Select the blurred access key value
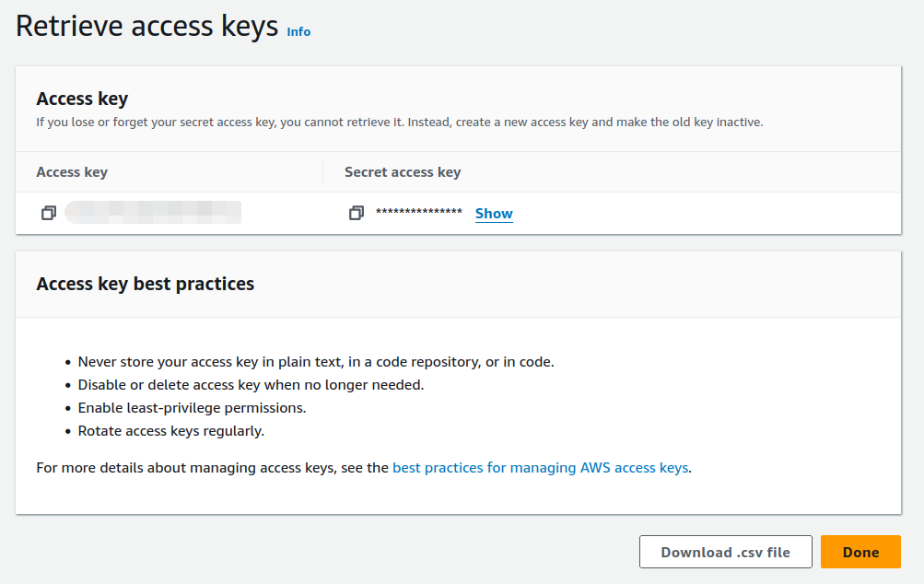 153,212
